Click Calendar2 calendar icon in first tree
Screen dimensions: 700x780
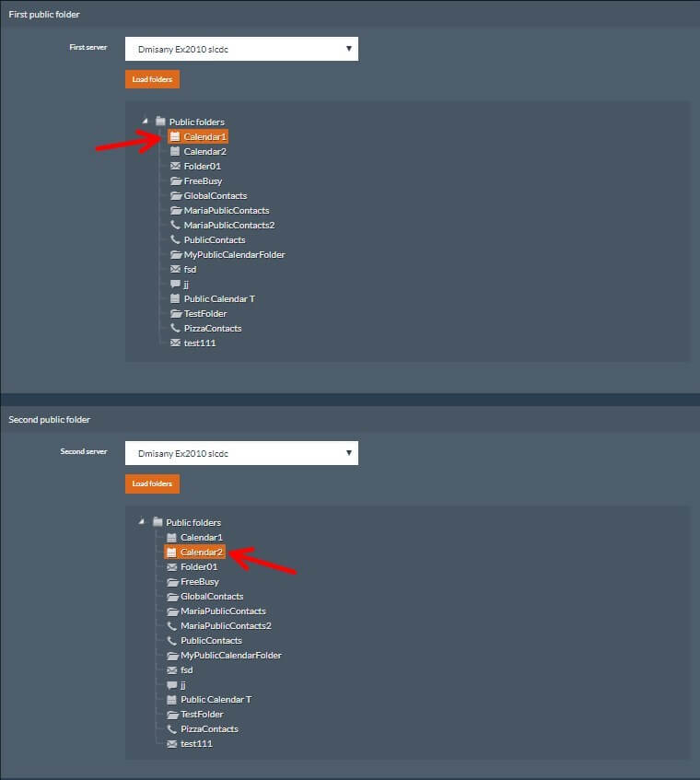[x=175, y=151]
